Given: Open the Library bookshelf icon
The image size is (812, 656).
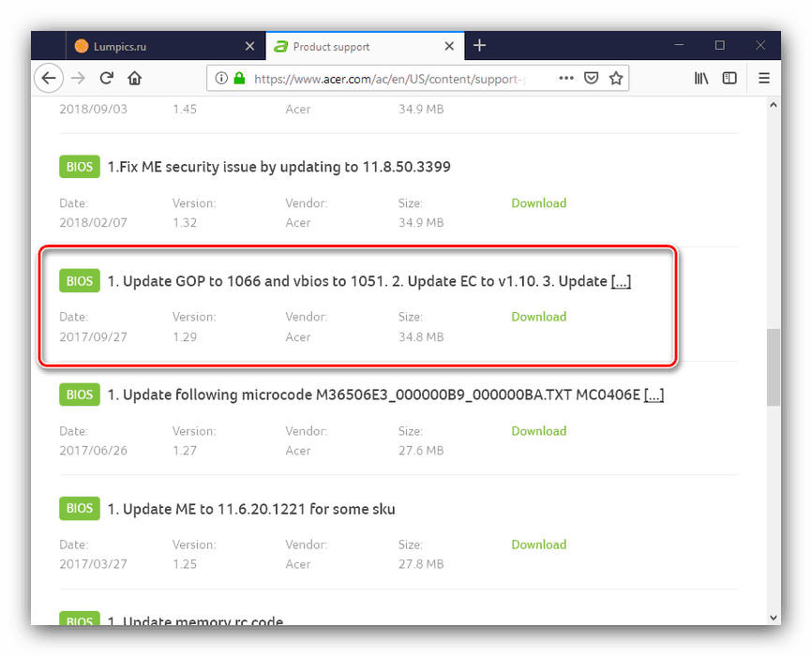Looking at the screenshot, I should (x=701, y=78).
